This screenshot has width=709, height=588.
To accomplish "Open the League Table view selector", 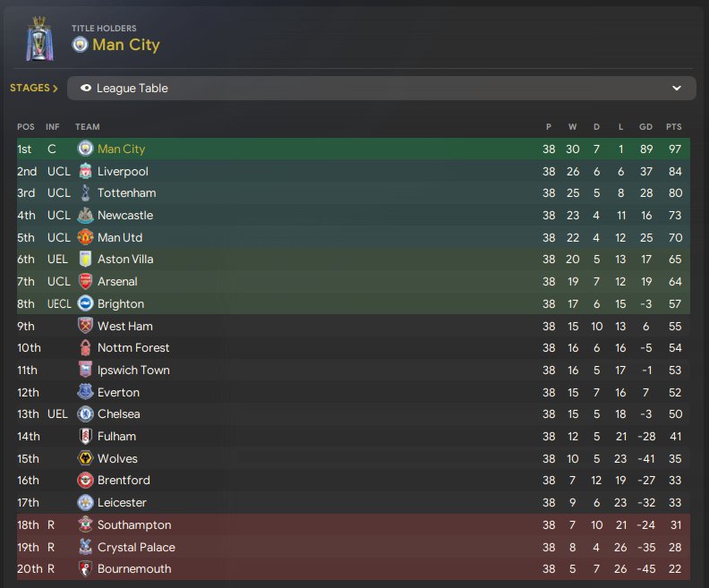I will click(380, 89).
